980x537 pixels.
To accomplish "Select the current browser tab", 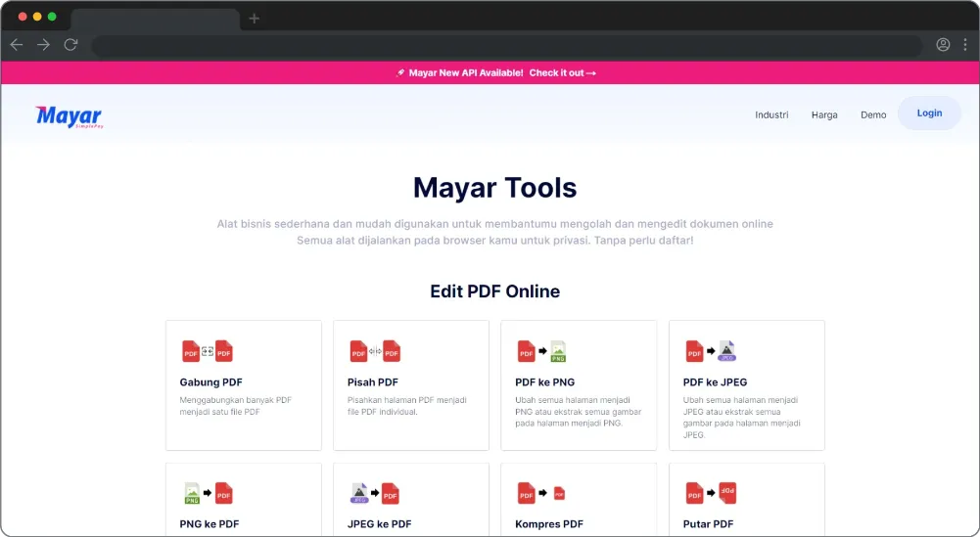I will (x=155, y=19).
